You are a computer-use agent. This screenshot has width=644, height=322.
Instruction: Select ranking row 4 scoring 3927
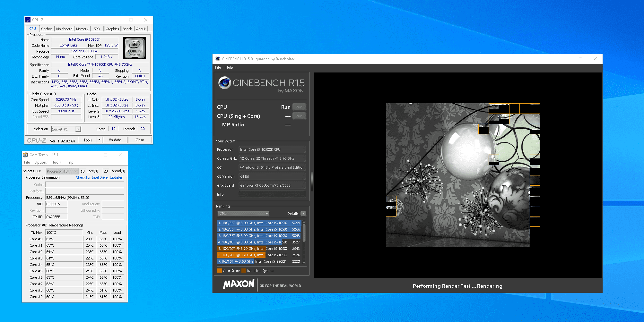pyautogui.click(x=259, y=242)
